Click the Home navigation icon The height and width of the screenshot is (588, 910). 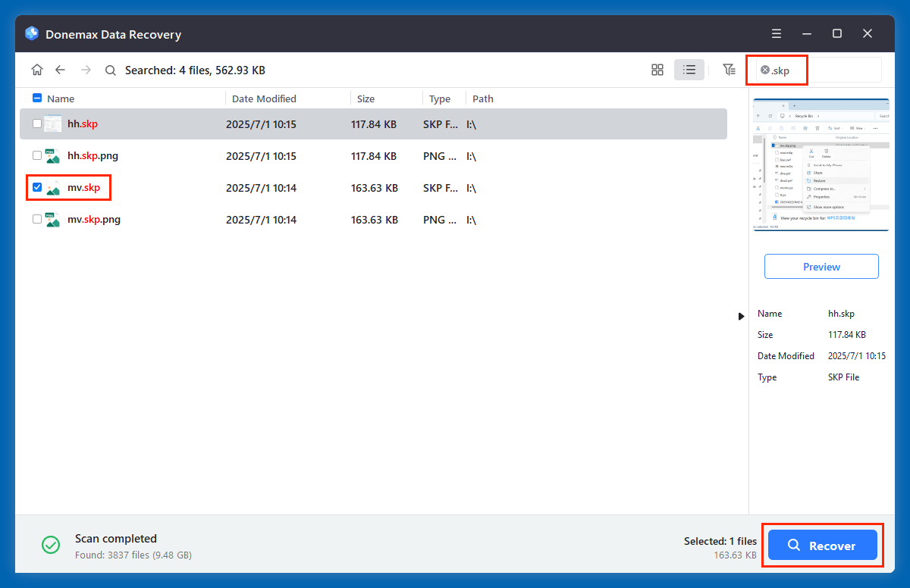coord(37,69)
